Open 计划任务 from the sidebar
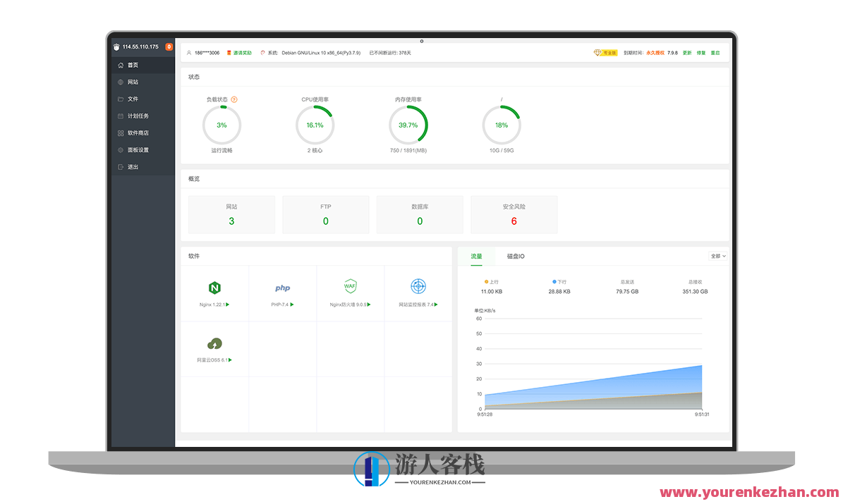 click(138, 116)
